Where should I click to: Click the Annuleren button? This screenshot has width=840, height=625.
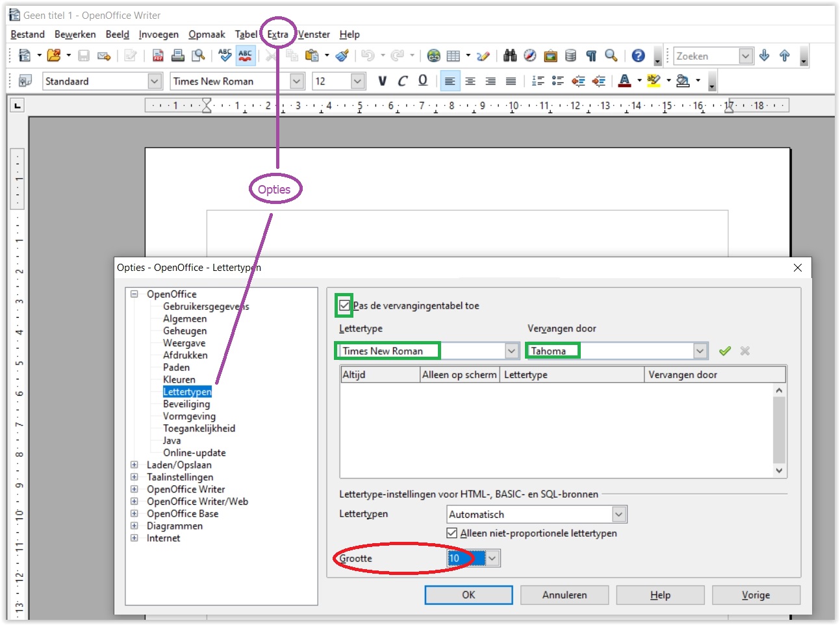click(x=565, y=595)
